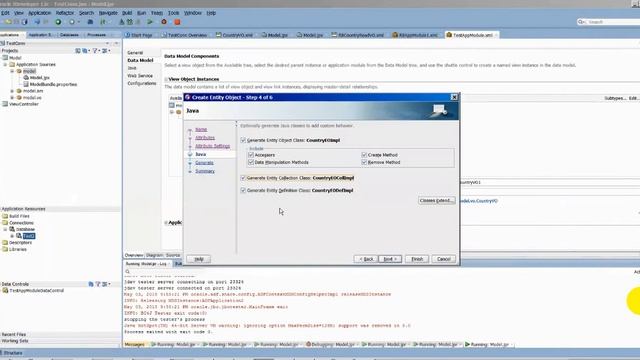Image resolution: width=640 pixels, height=360 pixels.
Task: Select the ModelBundle.properties file
Action: point(53,84)
